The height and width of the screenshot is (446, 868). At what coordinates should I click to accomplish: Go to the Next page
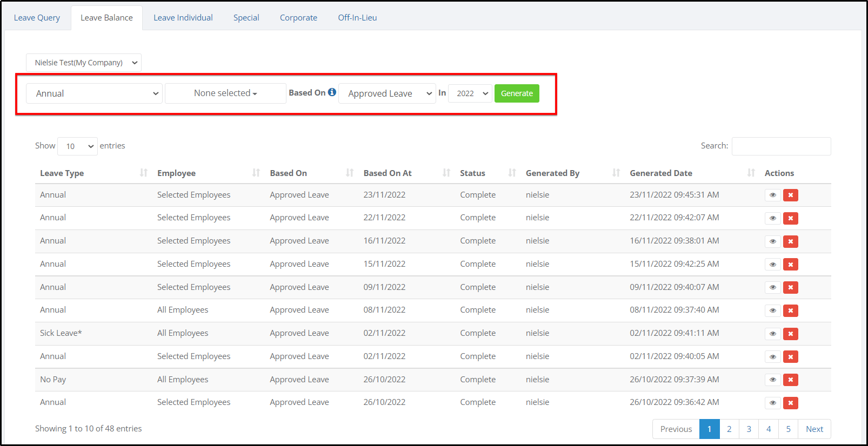[x=814, y=429]
